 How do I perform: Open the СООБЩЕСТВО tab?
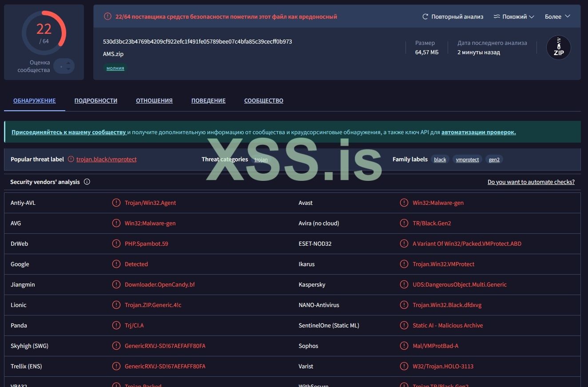[264, 100]
